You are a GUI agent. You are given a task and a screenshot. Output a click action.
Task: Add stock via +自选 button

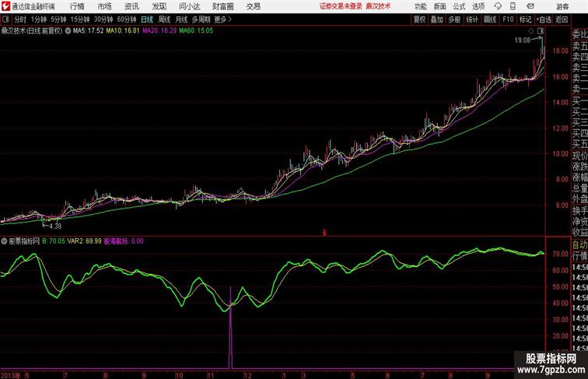(544, 19)
